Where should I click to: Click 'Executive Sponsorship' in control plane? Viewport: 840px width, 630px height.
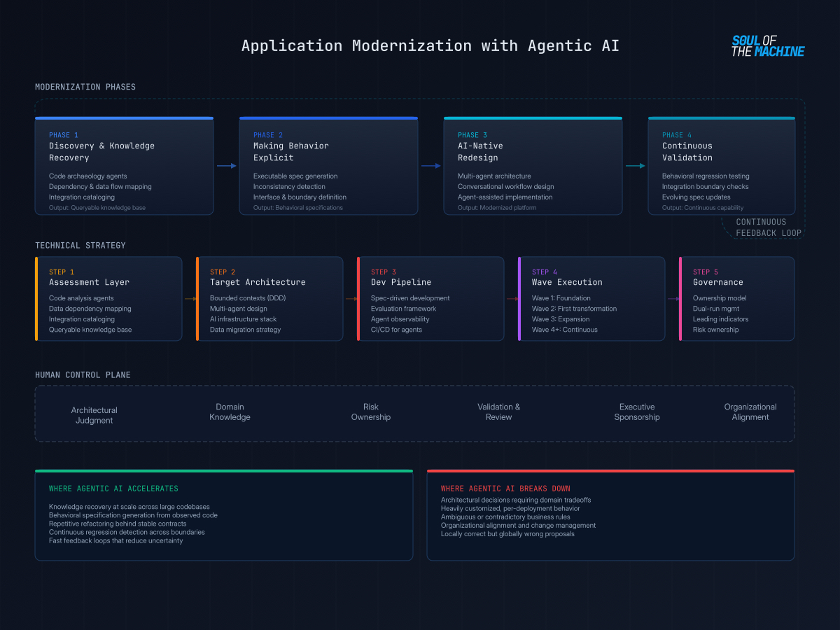click(637, 412)
